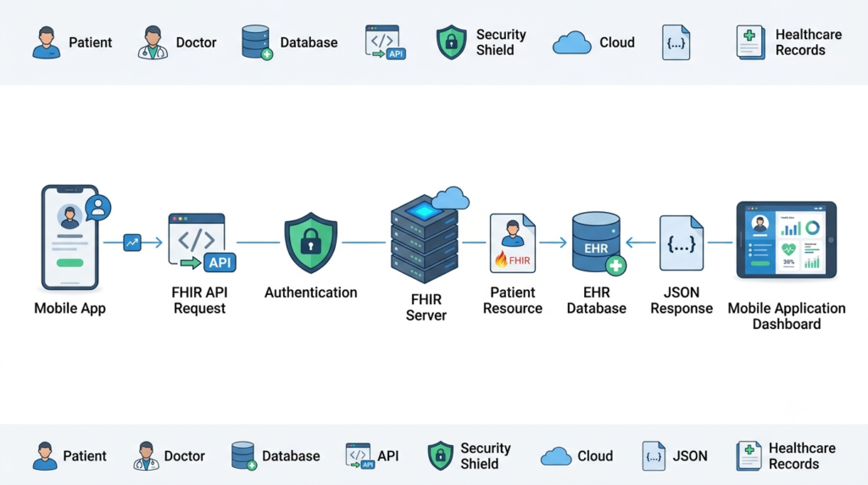Click the JSON file icon in the bottom legend
The width and height of the screenshot is (868, 485).
[x=654, y=456]
